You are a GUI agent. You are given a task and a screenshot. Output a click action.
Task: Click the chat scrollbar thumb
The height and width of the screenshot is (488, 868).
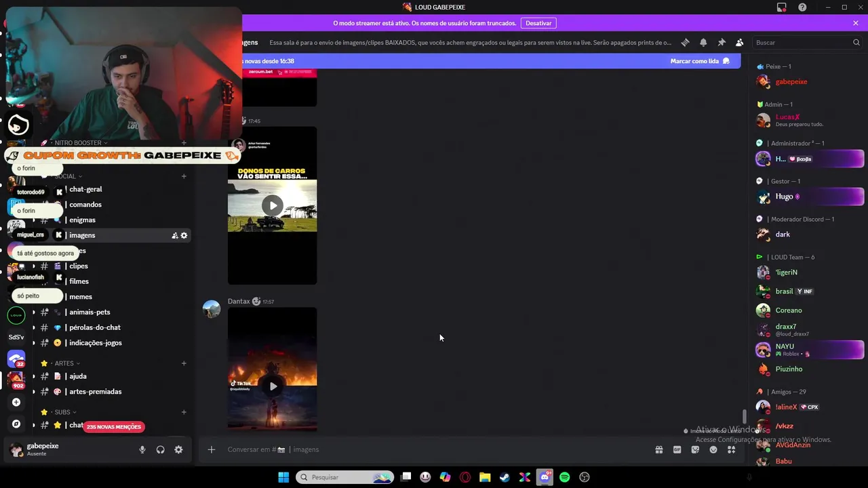pos(744,416)
